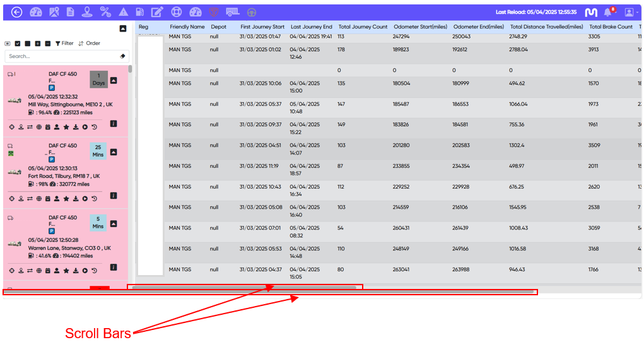Open the notifications bell with badge
Viewport: 644px width, 347px height.
[608, 12]
